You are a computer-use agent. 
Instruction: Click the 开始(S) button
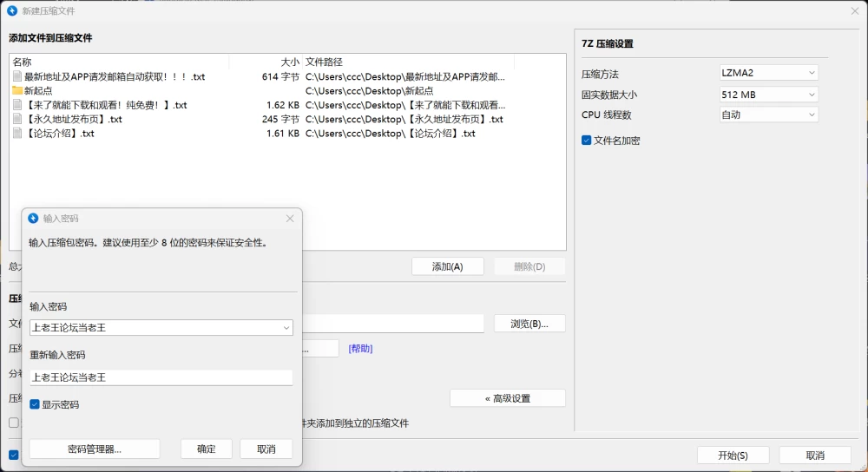733,456
